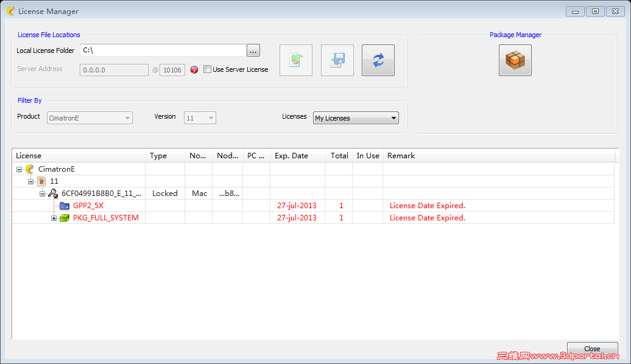Click the In Use column header
Viewport: 631px width, 364px height.
(368, 156)
